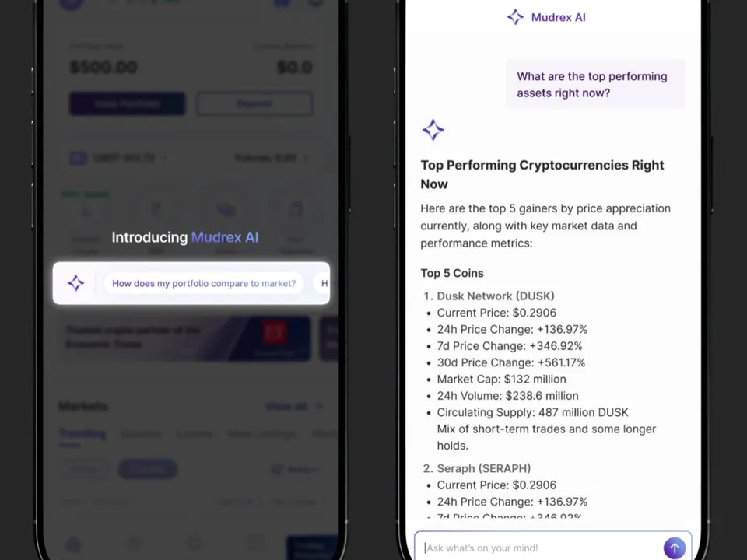Click the View Portfolio button

[127, 103]
